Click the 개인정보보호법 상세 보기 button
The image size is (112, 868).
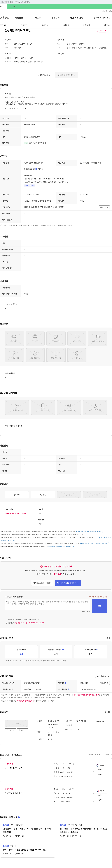[x=42, y=583]
